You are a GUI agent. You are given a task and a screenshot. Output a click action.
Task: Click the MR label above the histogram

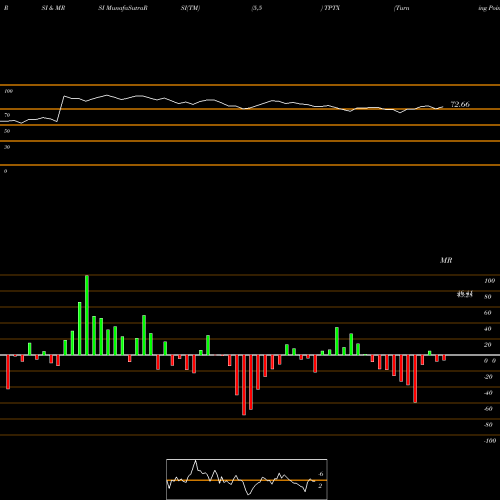[446, 260]
